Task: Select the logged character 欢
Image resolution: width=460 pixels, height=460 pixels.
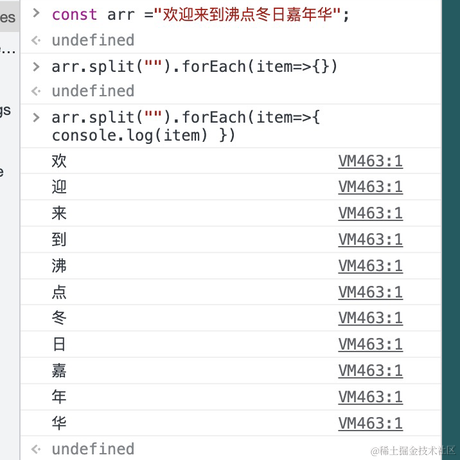Action: click(x=59, y=161)
